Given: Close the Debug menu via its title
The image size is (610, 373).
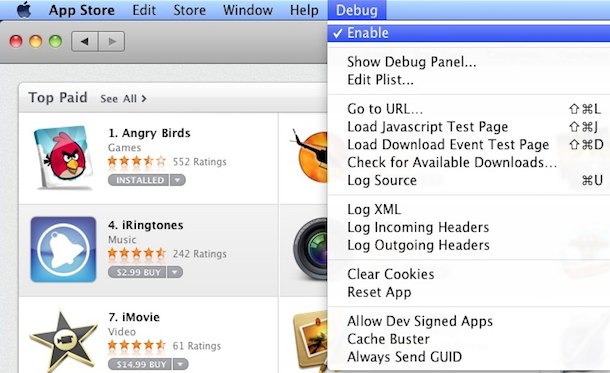Looking at the screenshot, I should pos(357,10).
